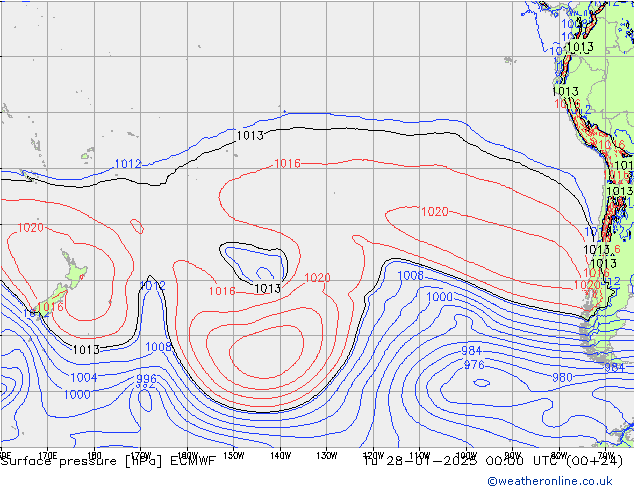Select the 1000 label directly below 1004
Image resolution: width=634 pixels, height=490 pixels.
(x=77, y=394)
